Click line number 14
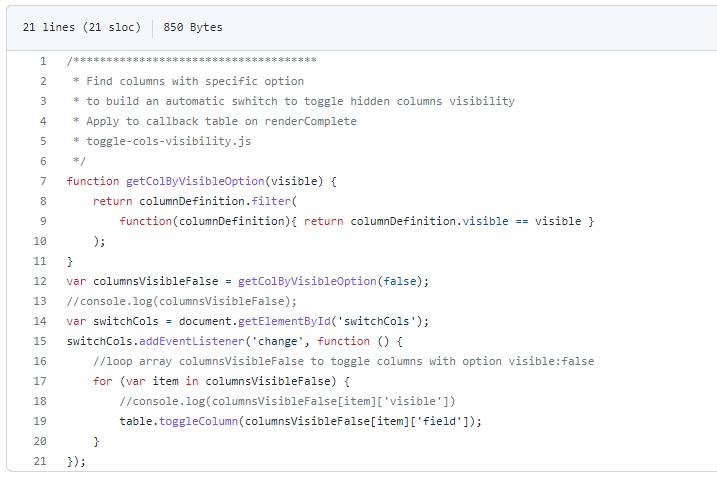 (40, 321)
